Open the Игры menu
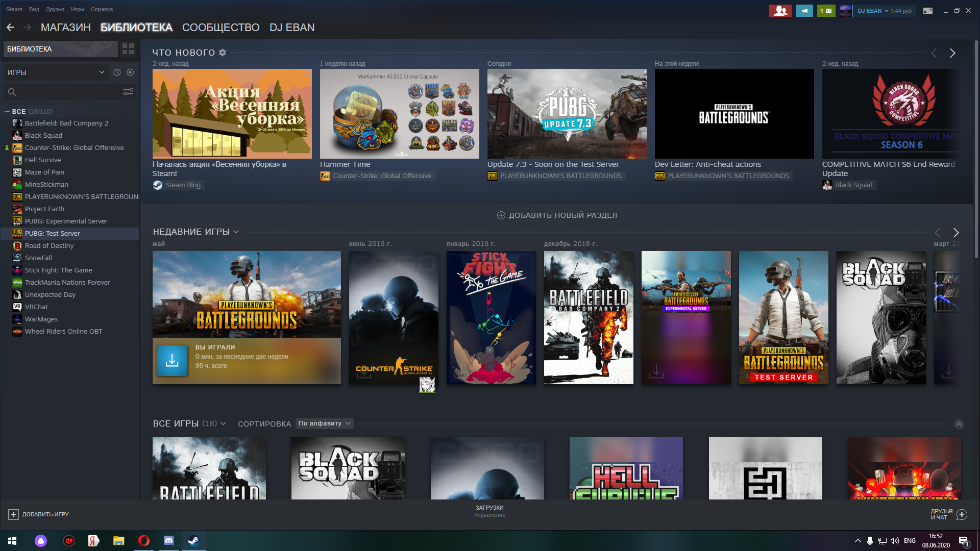The image size is (980, 551). coord(78,9)
